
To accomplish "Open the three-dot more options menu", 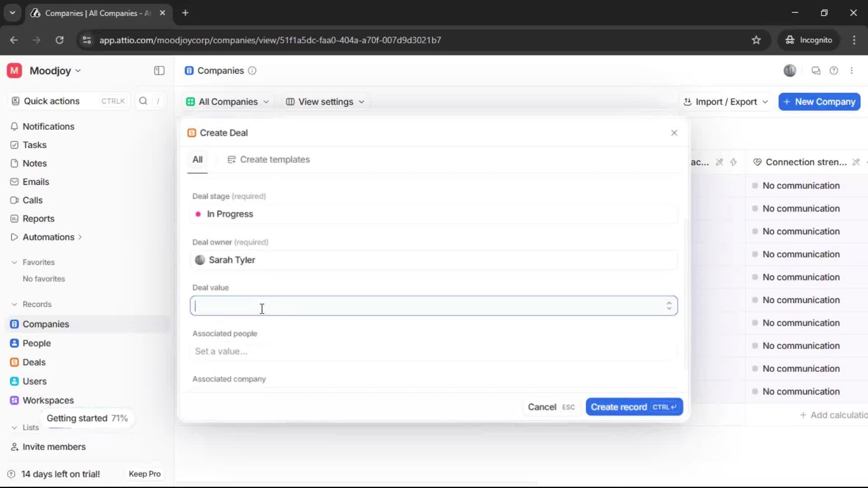I will (x=852, y=70).
